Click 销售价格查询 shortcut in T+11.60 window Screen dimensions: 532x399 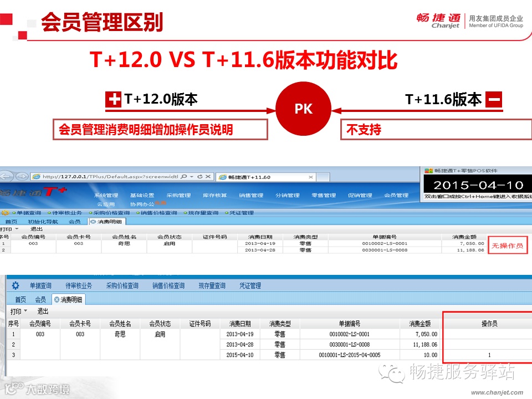[x=159, y=213]
